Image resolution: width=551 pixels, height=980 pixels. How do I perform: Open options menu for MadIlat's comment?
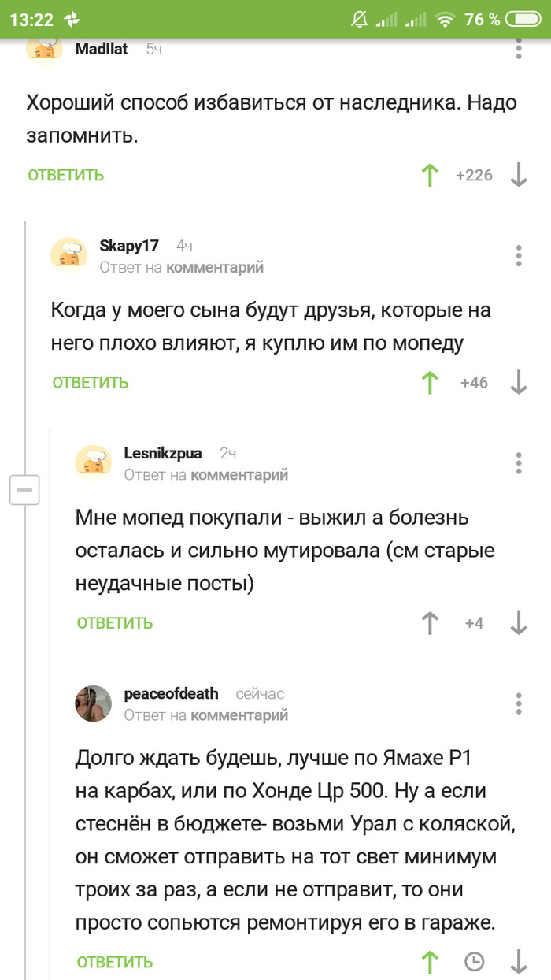pyautogui.click(x=518, y=47)
